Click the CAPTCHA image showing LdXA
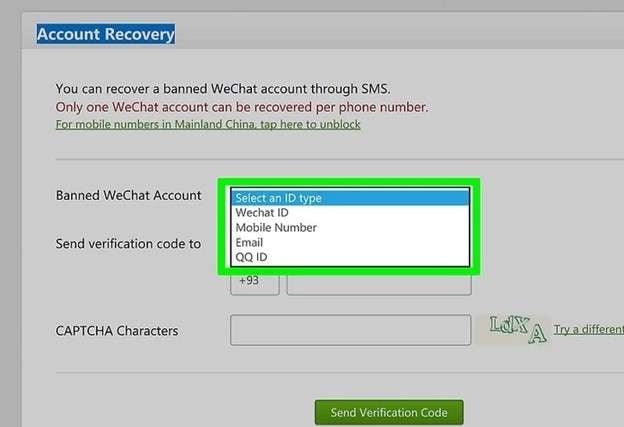The image size is (624, 427). [516, 329]
